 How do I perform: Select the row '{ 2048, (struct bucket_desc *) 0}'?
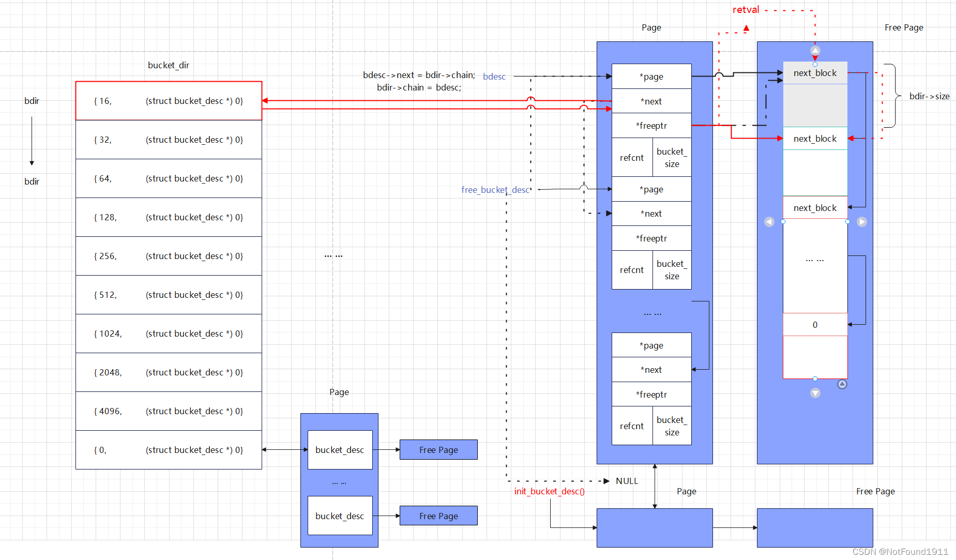[169, 372]
